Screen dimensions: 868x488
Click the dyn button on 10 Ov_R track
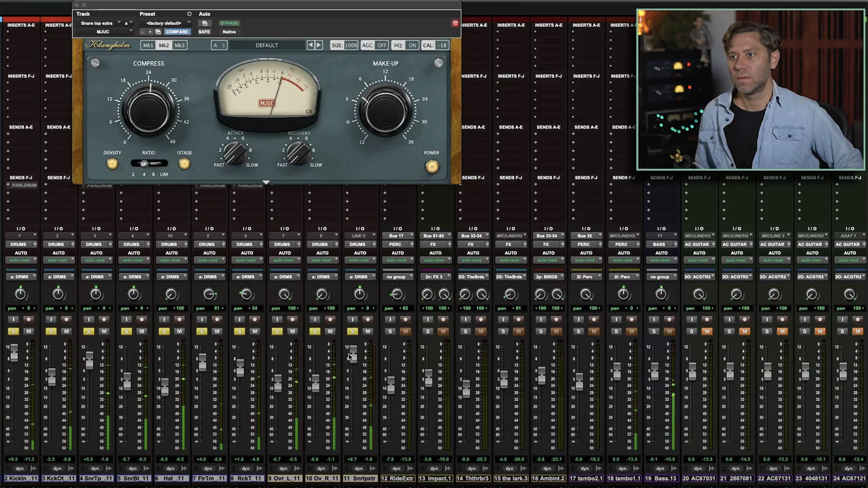click(321, 468)
